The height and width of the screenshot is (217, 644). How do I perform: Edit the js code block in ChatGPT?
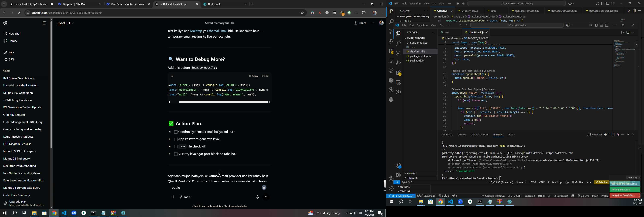265,76
